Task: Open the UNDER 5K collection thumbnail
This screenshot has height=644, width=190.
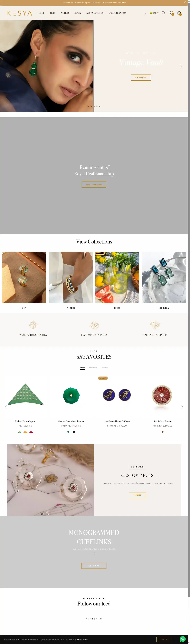Action: tap(164, 277)
